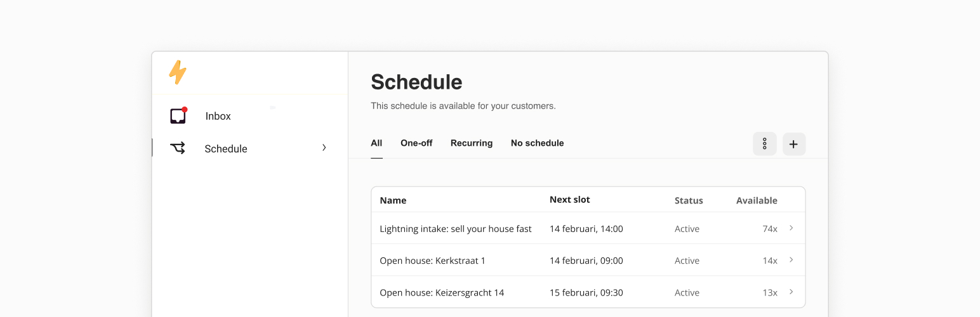Switch to the One-off tab

click(x=416, y=143)
